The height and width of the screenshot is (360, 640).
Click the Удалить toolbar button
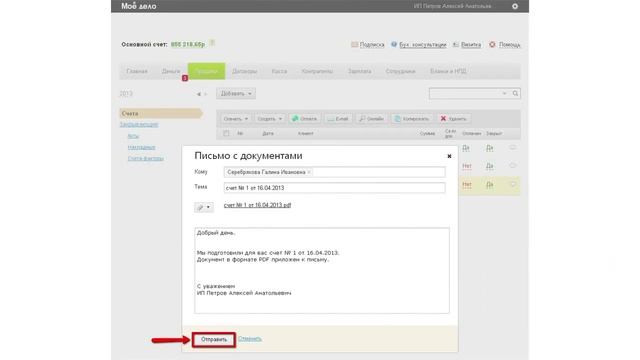pos(453,119)
